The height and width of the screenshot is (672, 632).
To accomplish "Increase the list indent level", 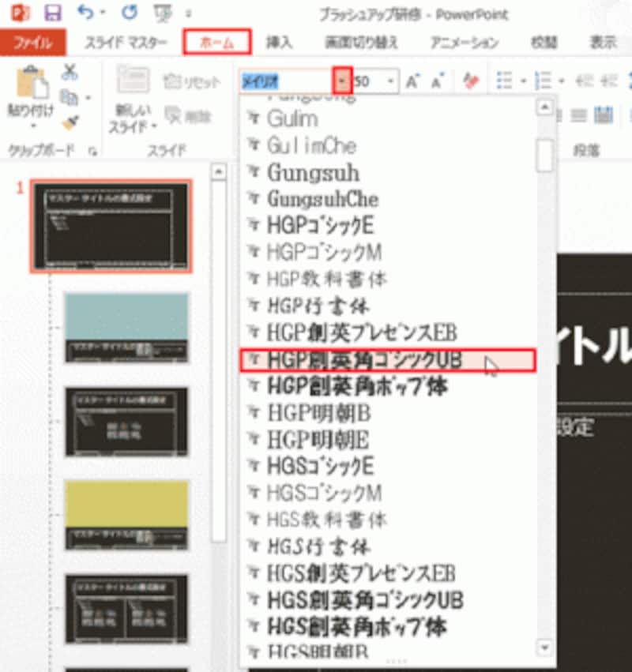I will 608,81.
